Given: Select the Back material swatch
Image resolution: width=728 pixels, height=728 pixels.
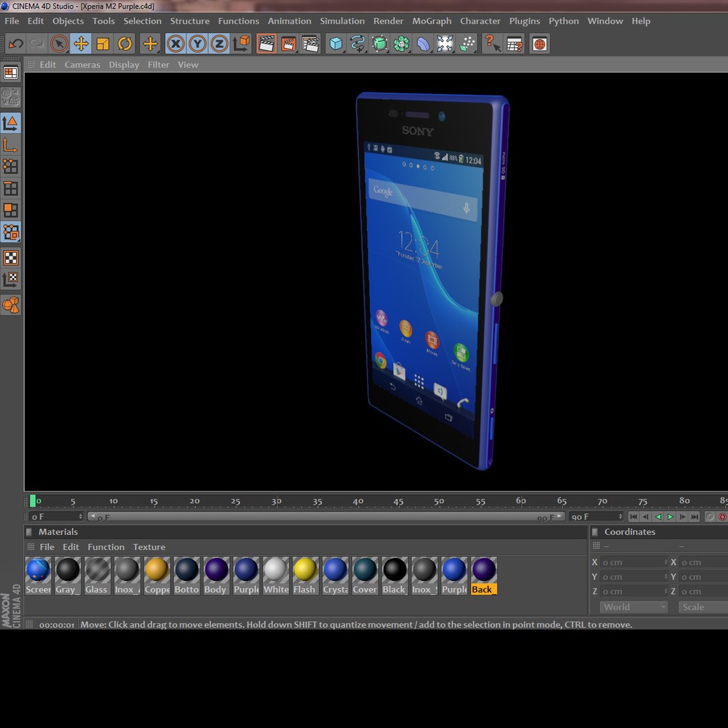Looking at the screenshot, I should tap(484, 576).
